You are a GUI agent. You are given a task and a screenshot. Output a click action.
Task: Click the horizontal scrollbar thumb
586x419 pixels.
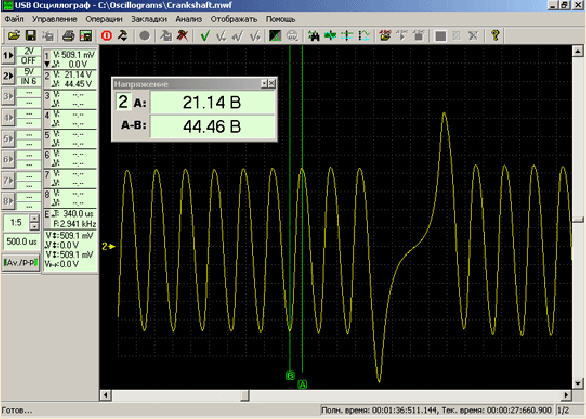coord(245,395)
